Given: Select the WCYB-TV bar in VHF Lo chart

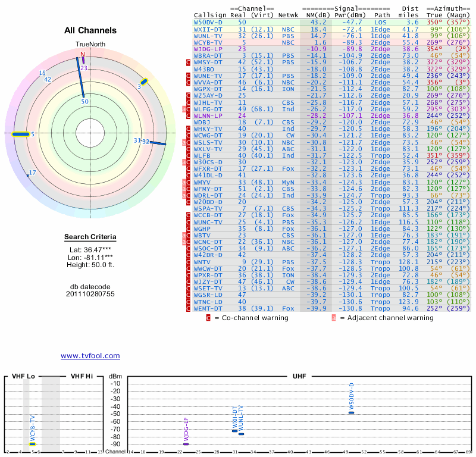Looking at the screenshot, I should tap(32, 444).
